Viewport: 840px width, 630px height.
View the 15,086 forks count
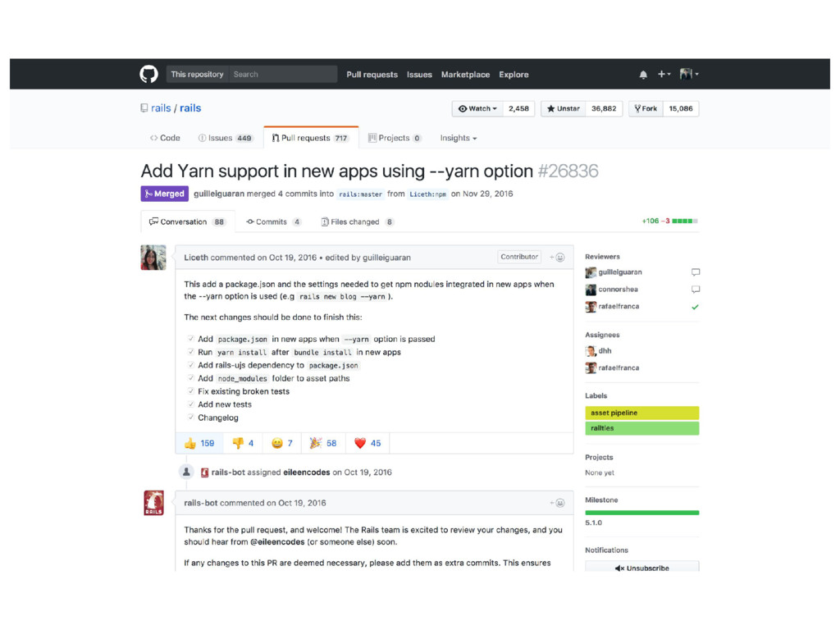coord(681,109)
